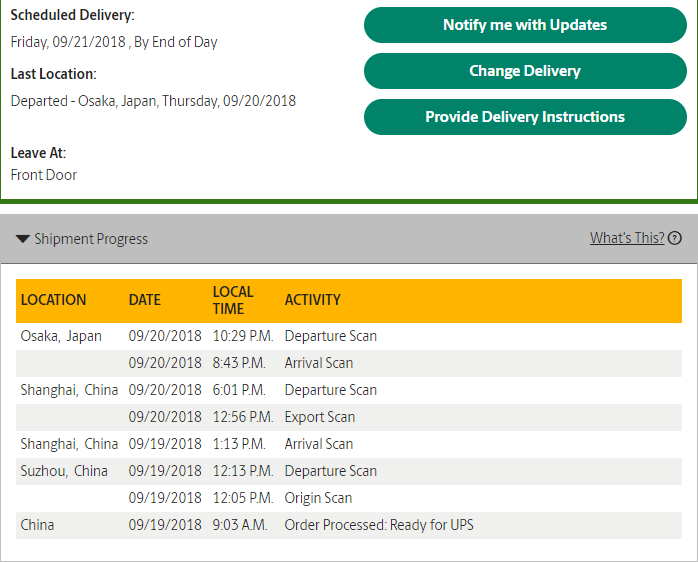Select the DATE column header

pyautogui.click(x=145, y=300)
